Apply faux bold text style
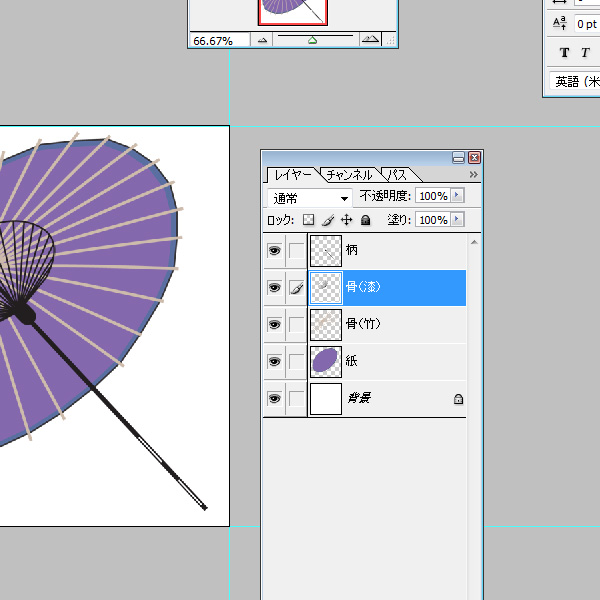Image resolution: width=600 pixels, height=600 pixels. tap(564, 53)
